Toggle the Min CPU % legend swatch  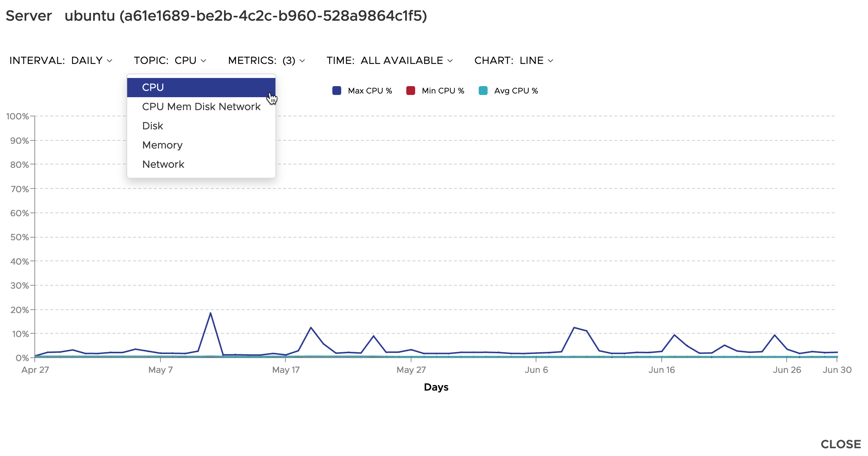411,91
